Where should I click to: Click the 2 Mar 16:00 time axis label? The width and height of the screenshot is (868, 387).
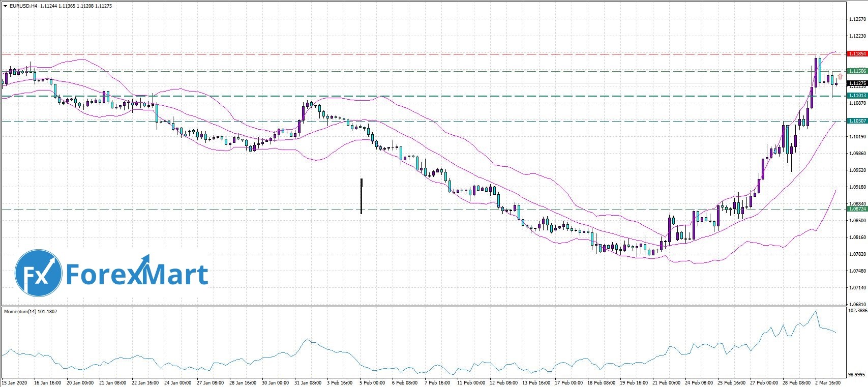click(828, 382)
